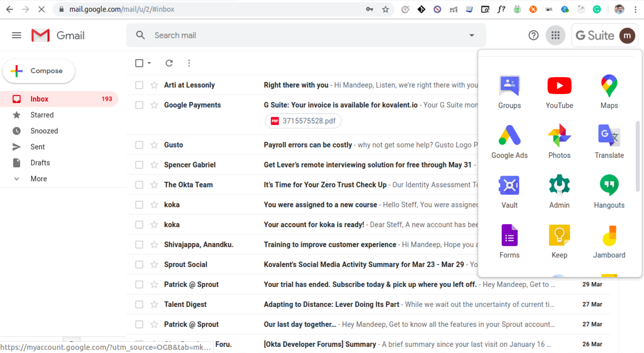The width and height of the screenshot is (644, 353).
Task: Open Google Maps from the launcher
Action: pos(609,92)
